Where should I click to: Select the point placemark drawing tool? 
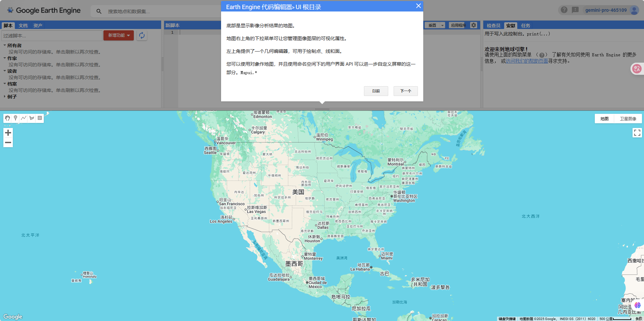point(15,118)
